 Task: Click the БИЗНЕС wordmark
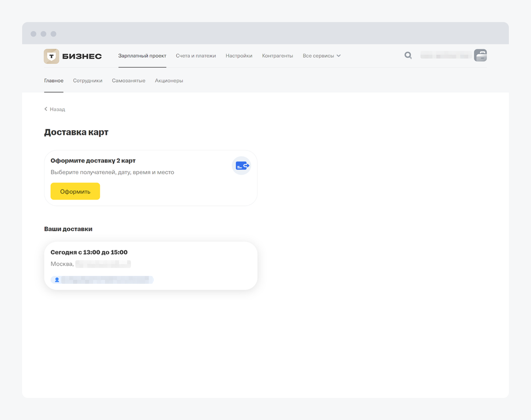(x=82, y=56)
